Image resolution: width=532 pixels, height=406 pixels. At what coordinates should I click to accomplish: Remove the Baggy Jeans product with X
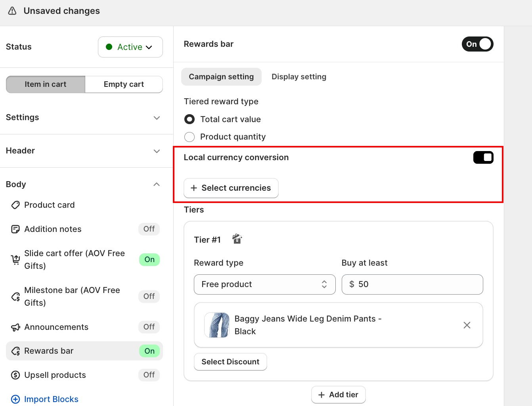[467, 325]
